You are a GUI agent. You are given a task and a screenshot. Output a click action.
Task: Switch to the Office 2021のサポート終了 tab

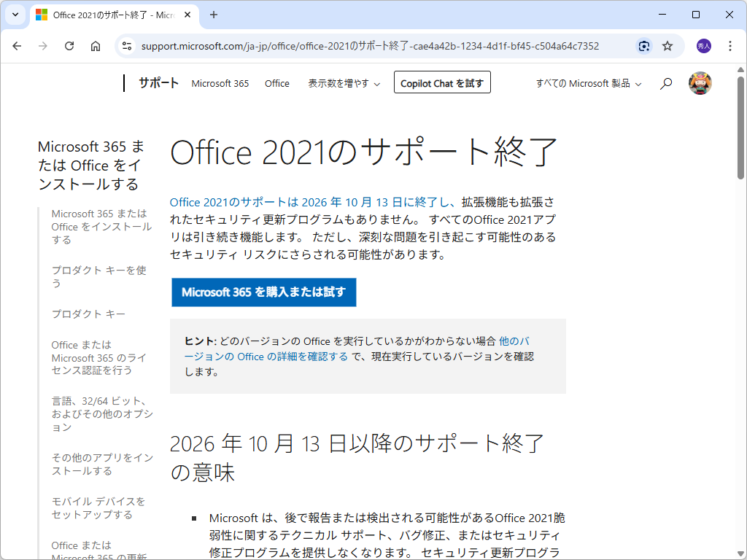coord(109,15)
